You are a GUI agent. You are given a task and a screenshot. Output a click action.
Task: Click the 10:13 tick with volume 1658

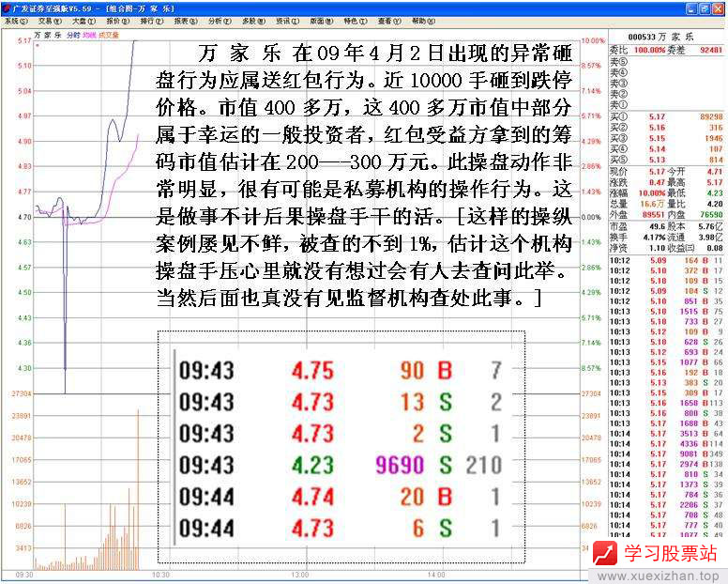666,404
